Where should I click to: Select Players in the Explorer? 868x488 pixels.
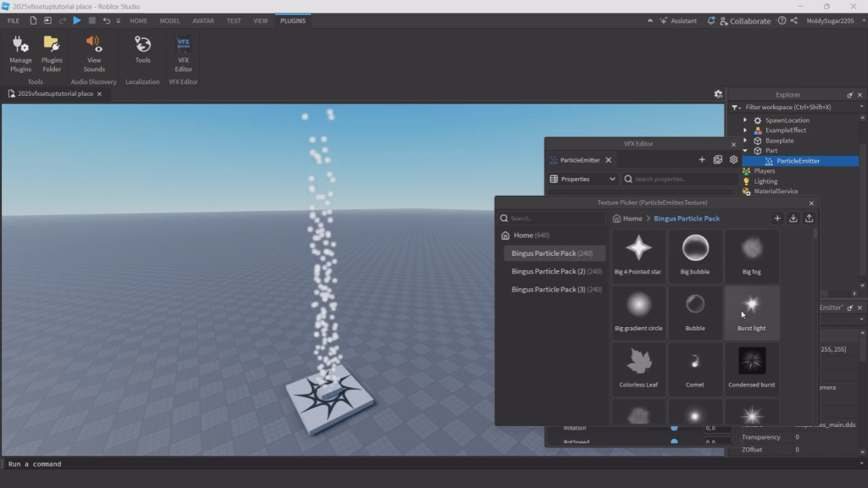pos(764,171)
